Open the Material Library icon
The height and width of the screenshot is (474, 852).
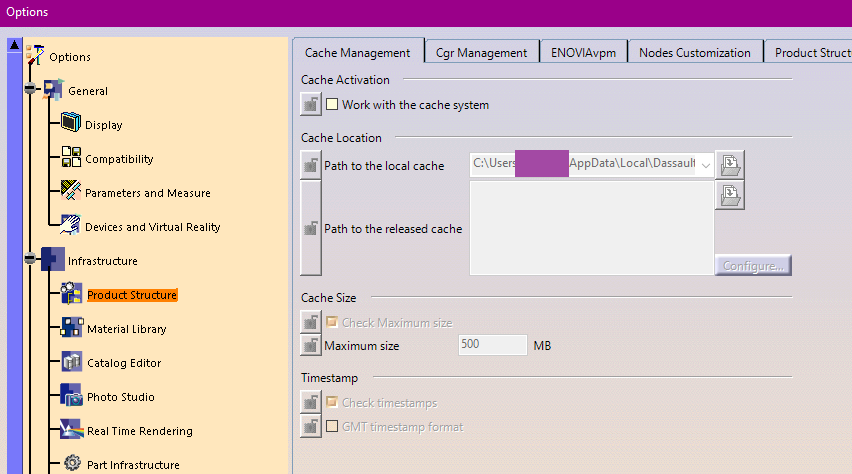click(x=71, y=328)
